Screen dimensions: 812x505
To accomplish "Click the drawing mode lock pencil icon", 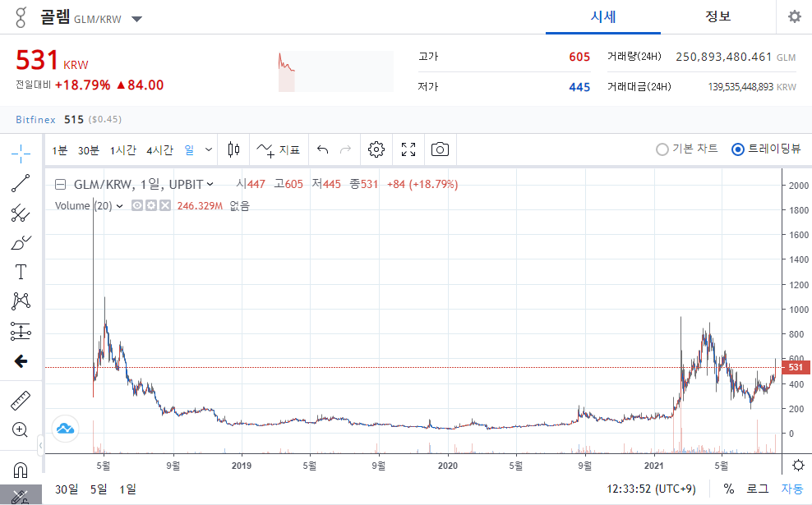I will (21, 497).
